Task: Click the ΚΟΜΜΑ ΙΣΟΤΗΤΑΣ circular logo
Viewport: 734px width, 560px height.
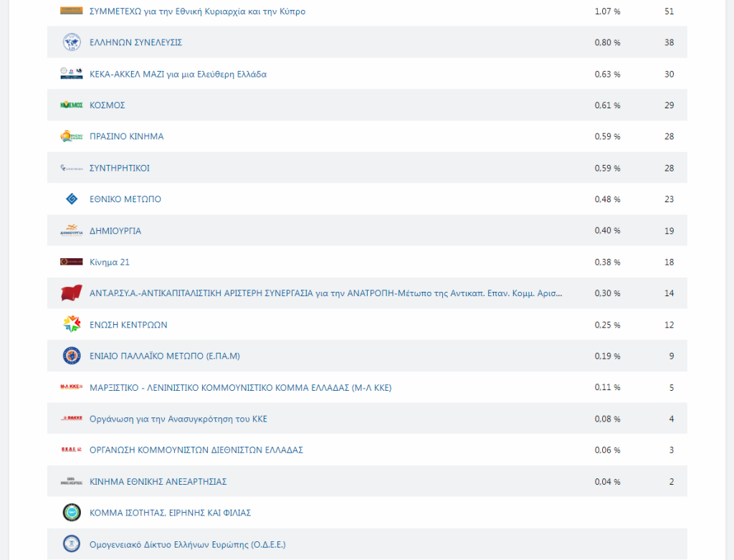Action: 72,513
